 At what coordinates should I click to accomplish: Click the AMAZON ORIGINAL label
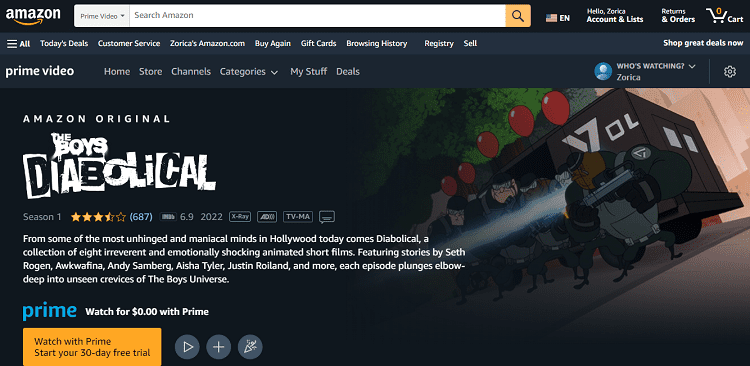[x=97, y=119]
